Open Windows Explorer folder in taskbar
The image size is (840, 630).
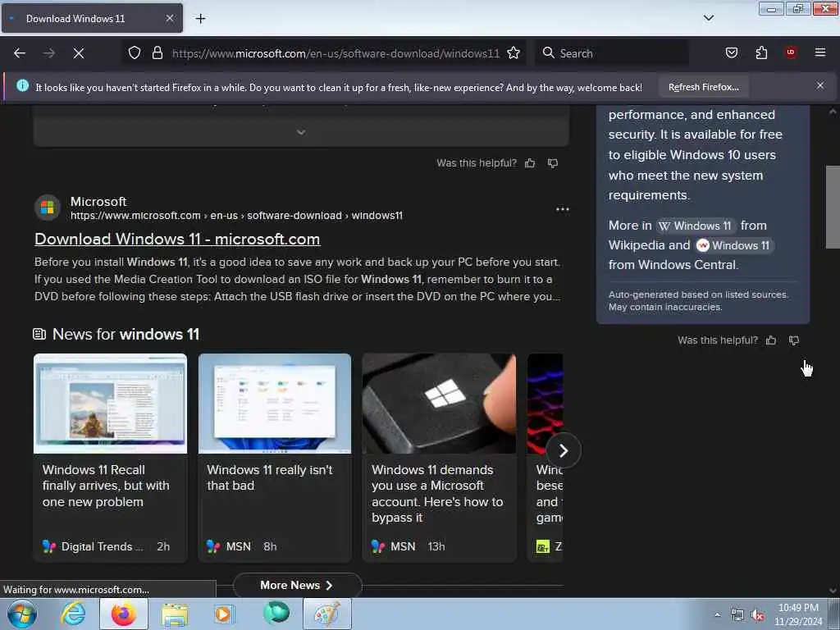[x=175, y=614]
